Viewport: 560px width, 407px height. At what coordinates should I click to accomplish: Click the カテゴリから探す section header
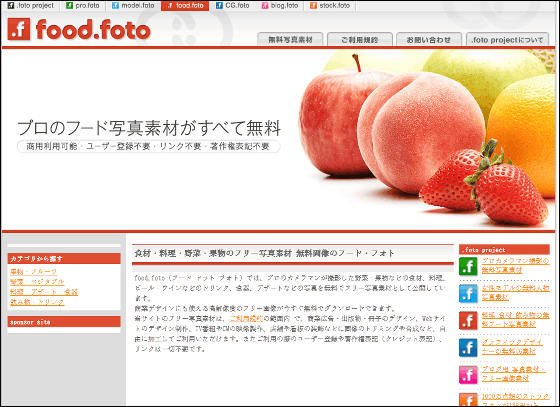(64, 258)
